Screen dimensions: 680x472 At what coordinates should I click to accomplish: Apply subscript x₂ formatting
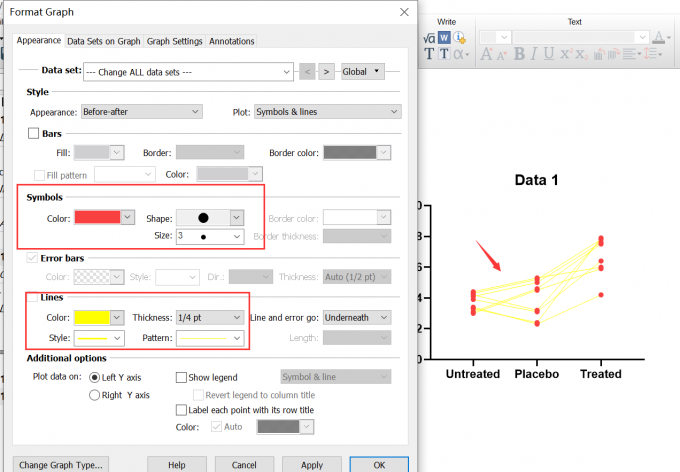coord(582,55)
